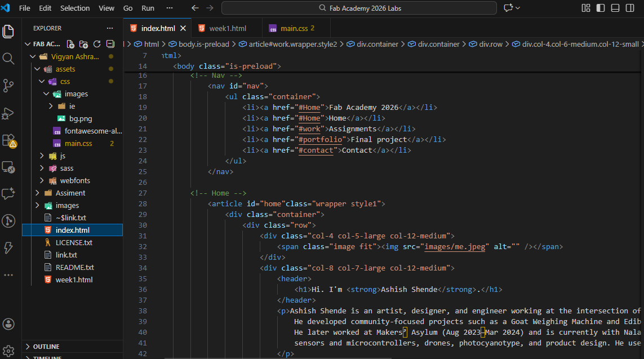Open README.txt in the file tree
The height and width of the screenshot is (359, 644).
(74, 267)
